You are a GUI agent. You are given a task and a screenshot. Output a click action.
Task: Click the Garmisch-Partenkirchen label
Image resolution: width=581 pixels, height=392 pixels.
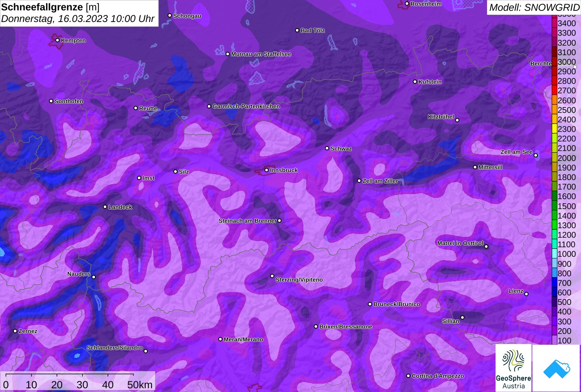point(246,106)
